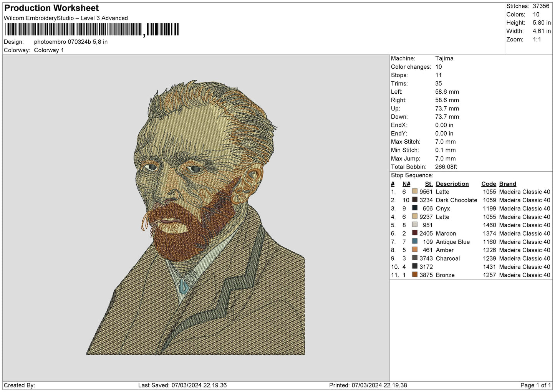This screenshot has width=555, height=392.
Task: Click the Antique Blue color swatch
Action: (x=415, y=241)
